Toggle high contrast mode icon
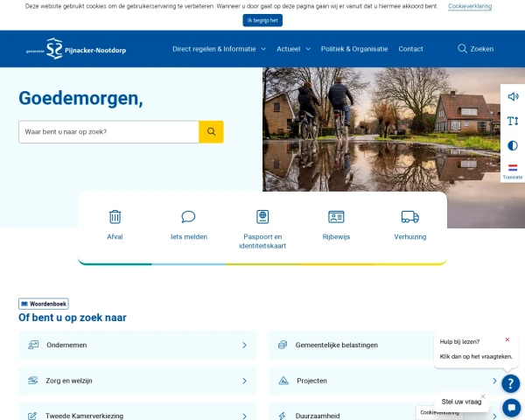The width and height of the screenshot is (525, 420). tap(513, 145)
